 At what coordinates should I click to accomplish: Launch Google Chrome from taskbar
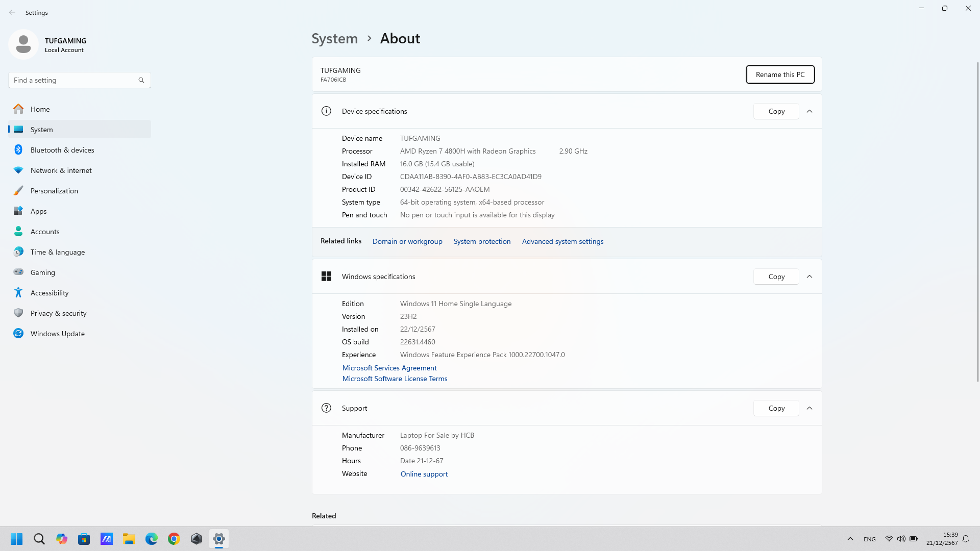click(x=174, y=539)
